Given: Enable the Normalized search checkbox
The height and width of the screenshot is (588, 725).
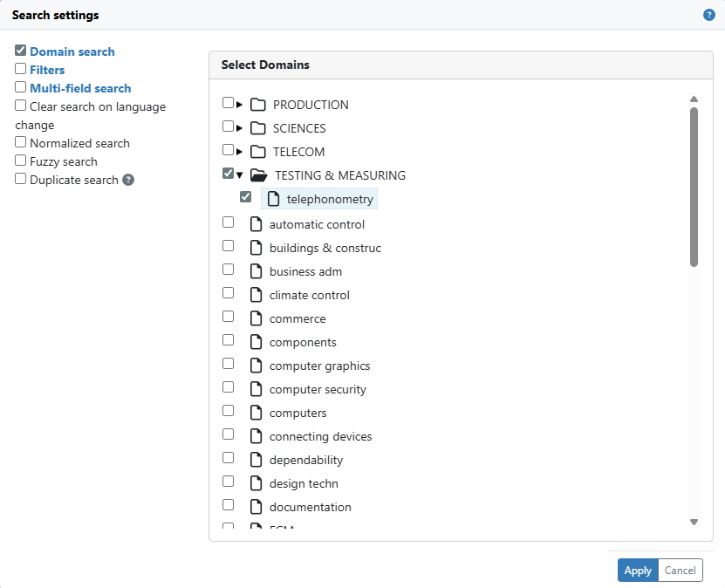Looking at the screenshot, I should [20, 142].
